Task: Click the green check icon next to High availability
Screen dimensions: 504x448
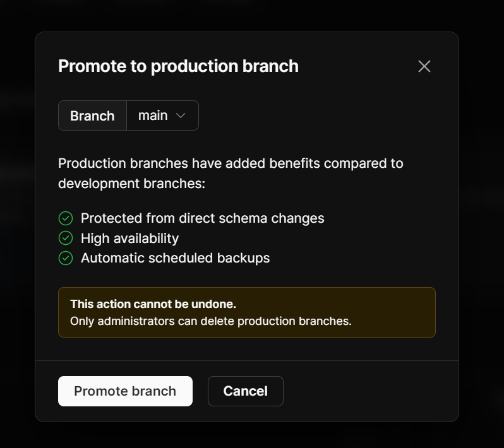Action: point(66,239)
